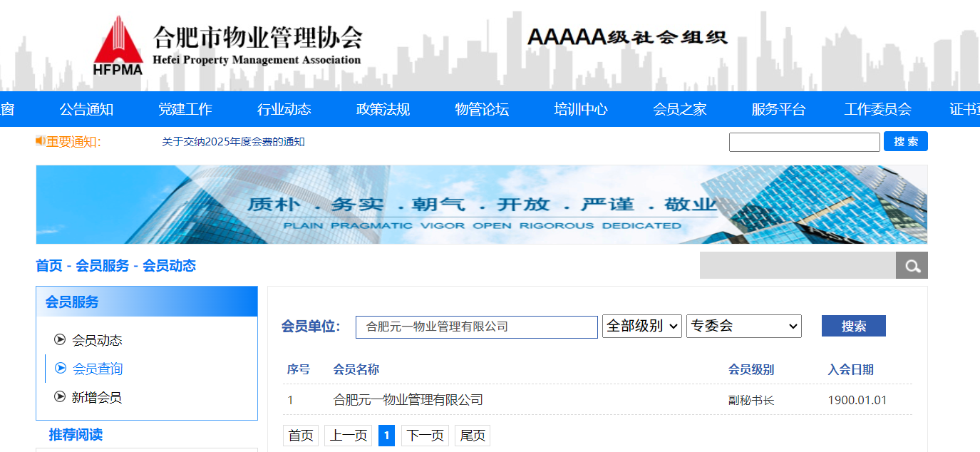The width and height of the screenshot is (980, 452).
Task: Select page 1 in pagination
Action: coord(386,436)
